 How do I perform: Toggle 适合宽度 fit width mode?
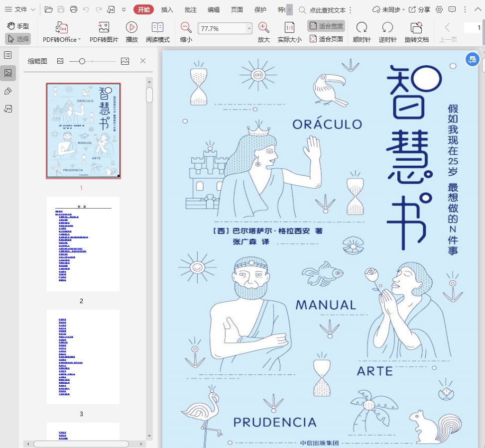326,26
